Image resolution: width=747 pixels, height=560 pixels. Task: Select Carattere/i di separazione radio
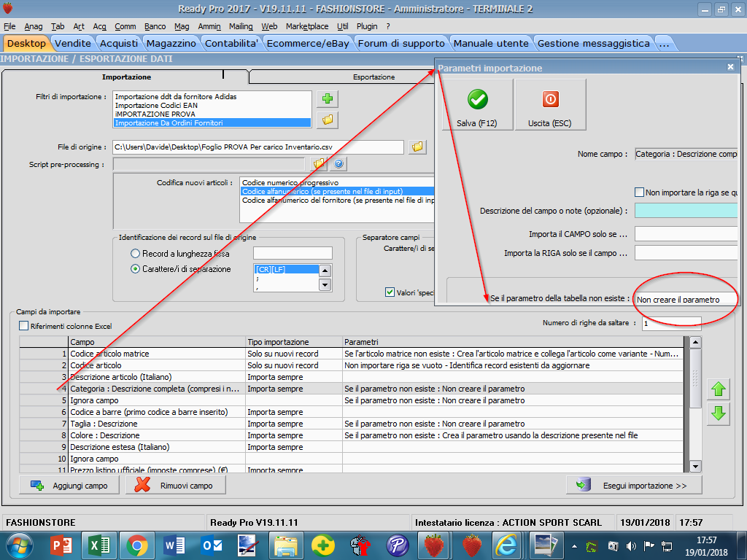[x=135, y=268]
